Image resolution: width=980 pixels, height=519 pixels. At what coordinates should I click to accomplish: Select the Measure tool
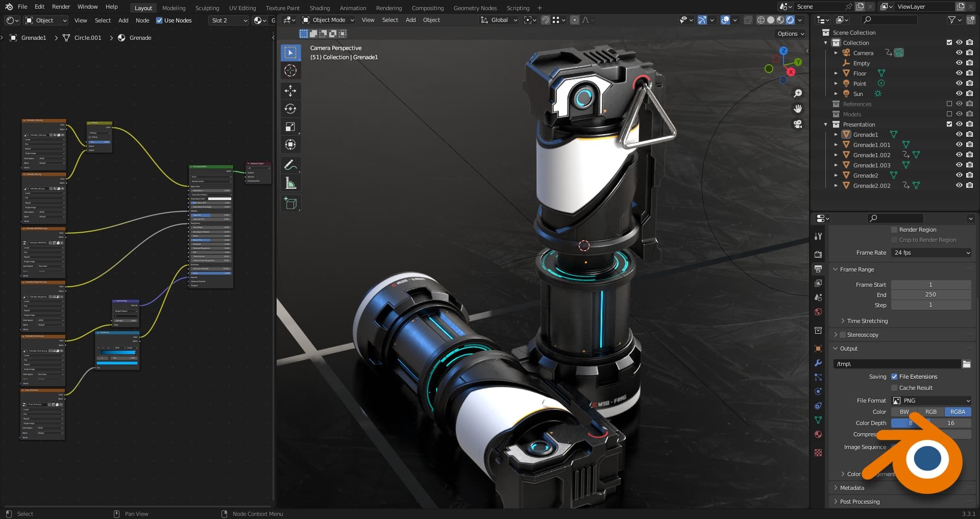pos(290,183)
